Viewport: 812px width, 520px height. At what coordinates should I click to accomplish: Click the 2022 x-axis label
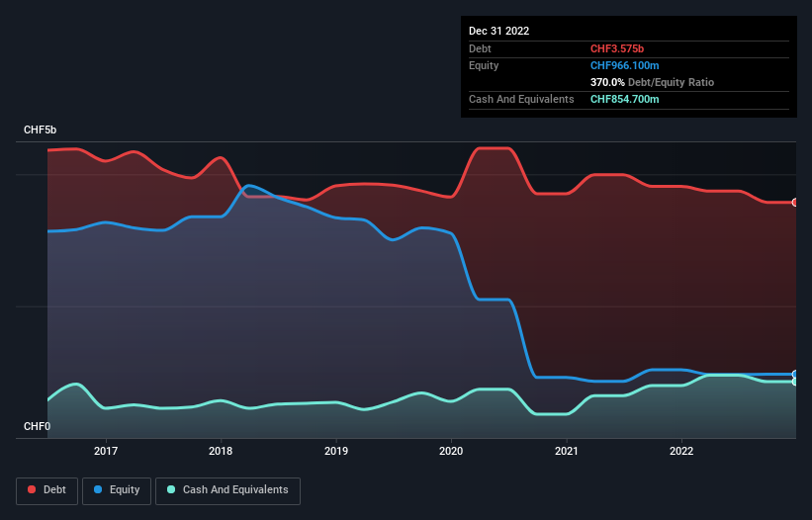pos(681,451)
